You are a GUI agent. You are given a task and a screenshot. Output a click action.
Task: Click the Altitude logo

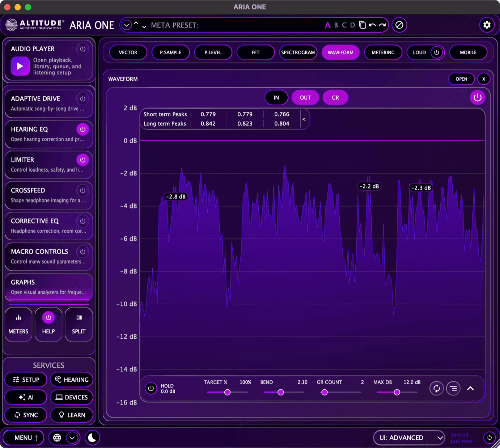coord(35,25)
